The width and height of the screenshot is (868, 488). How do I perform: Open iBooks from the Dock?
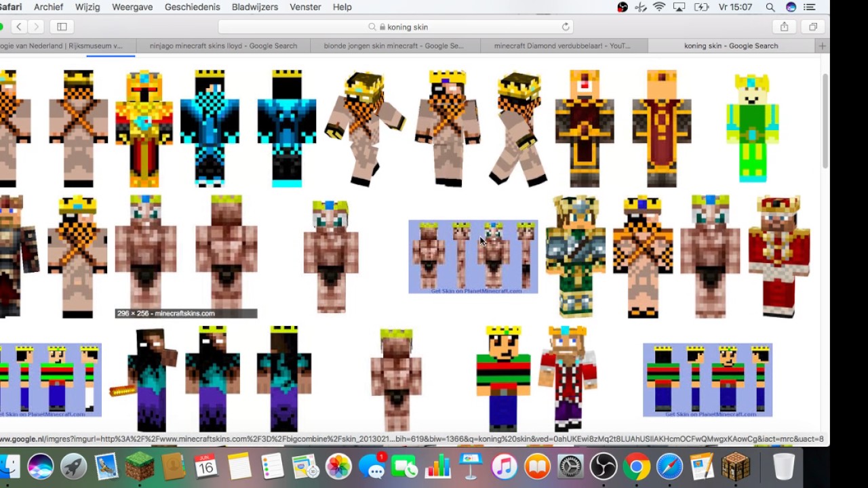[x=537, y=466]
